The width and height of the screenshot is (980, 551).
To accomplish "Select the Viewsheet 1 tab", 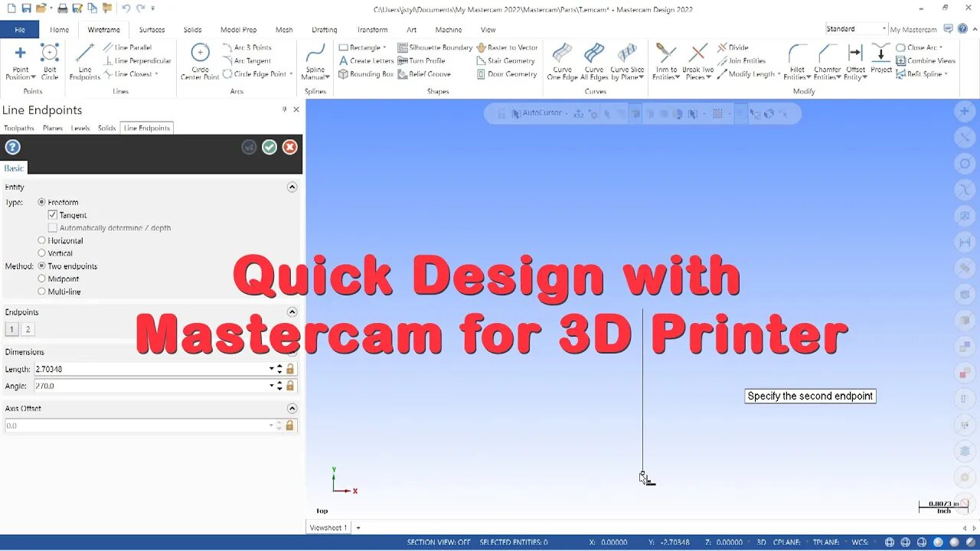I will 328,527.
